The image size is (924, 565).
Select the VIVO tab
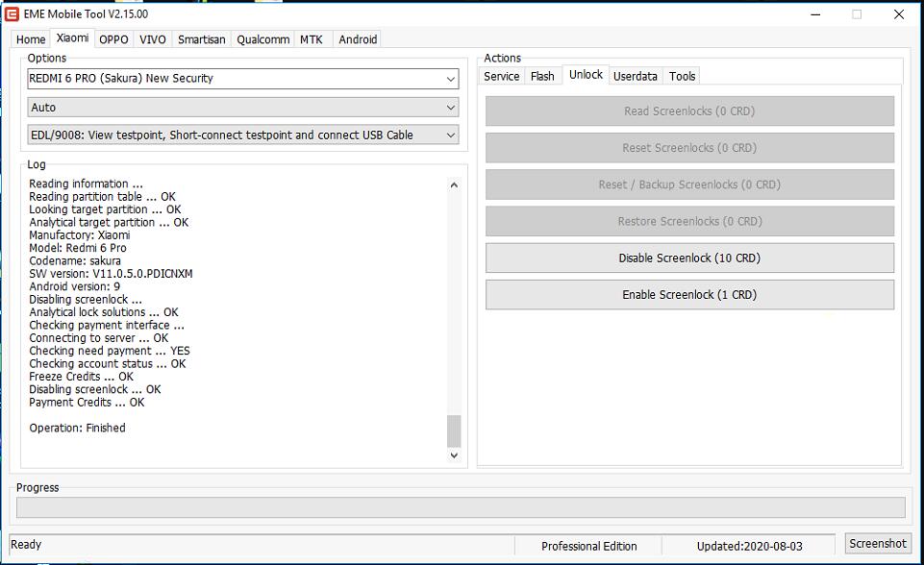(x=153, y=39)
